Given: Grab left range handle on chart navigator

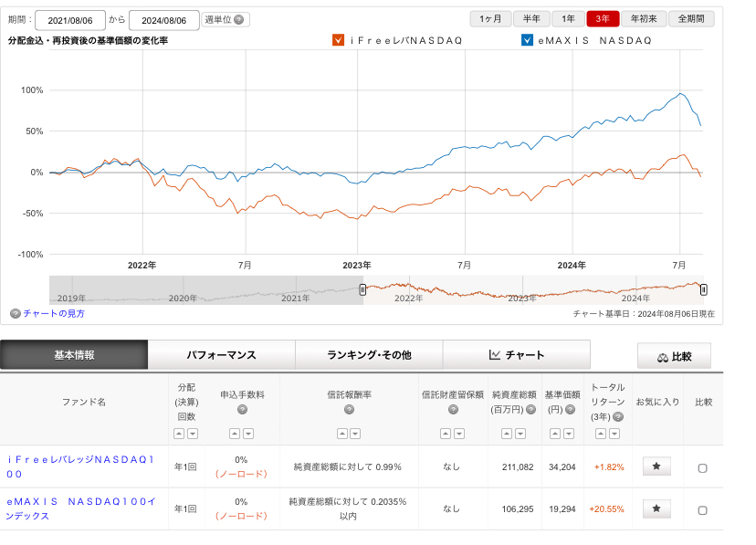Looking at the screenshot, I should tap(362, 289).
